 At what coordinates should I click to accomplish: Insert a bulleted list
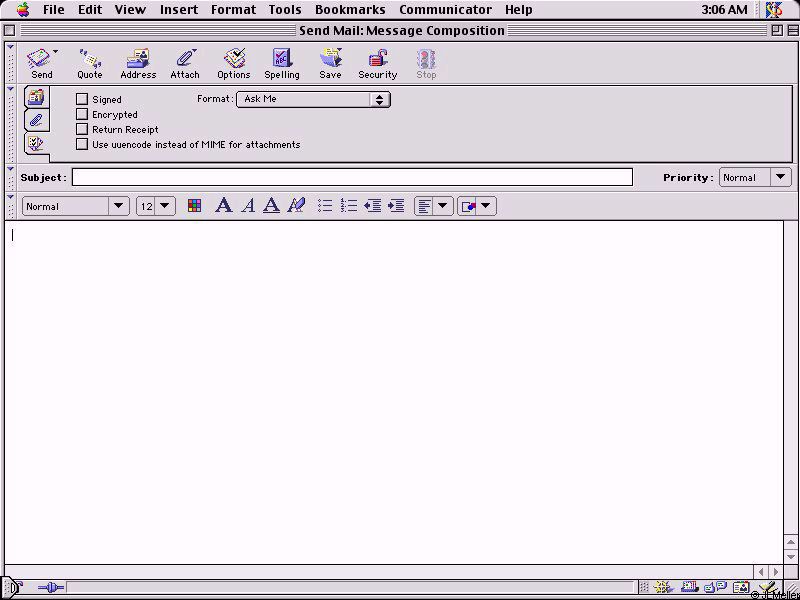(325, 206)
